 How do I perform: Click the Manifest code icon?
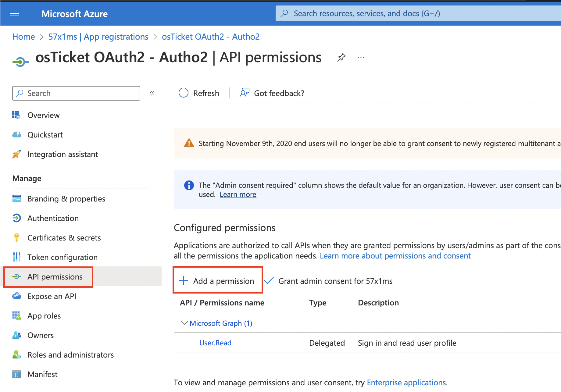(16, 374)
